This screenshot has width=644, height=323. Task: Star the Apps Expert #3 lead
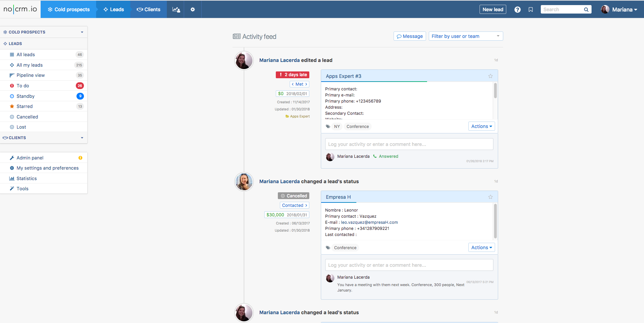490,76
